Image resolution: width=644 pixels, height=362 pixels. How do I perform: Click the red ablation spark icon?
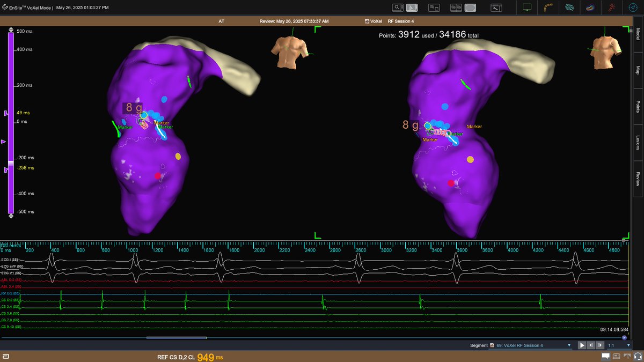(x=612, y=8)
